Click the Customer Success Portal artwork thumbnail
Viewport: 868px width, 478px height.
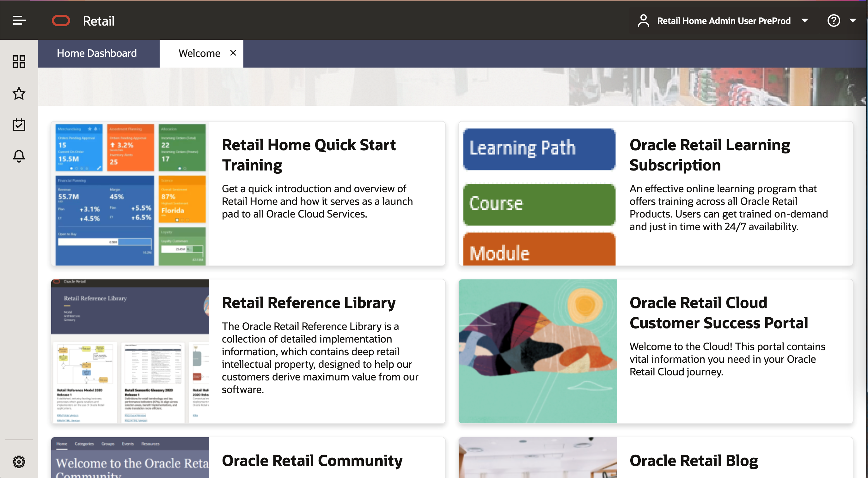pyautogui.click(x=537, y=351)
